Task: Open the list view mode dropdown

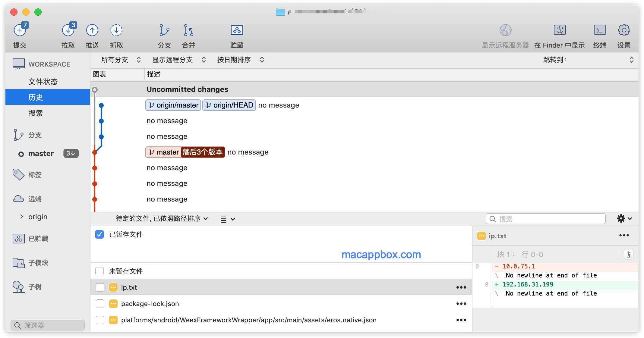Action: pos(228,219)
